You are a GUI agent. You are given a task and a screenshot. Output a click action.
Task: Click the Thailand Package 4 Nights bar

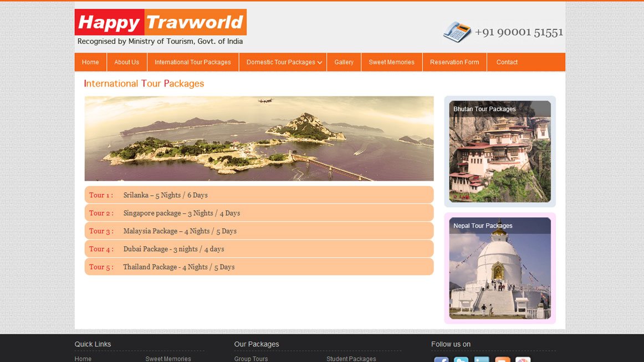tap(259, 267)
